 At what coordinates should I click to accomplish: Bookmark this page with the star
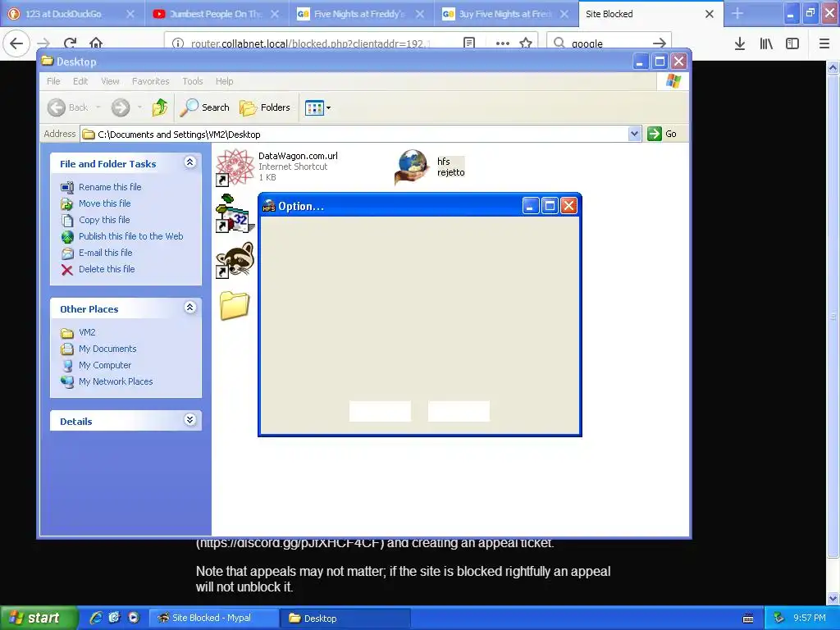526,43
